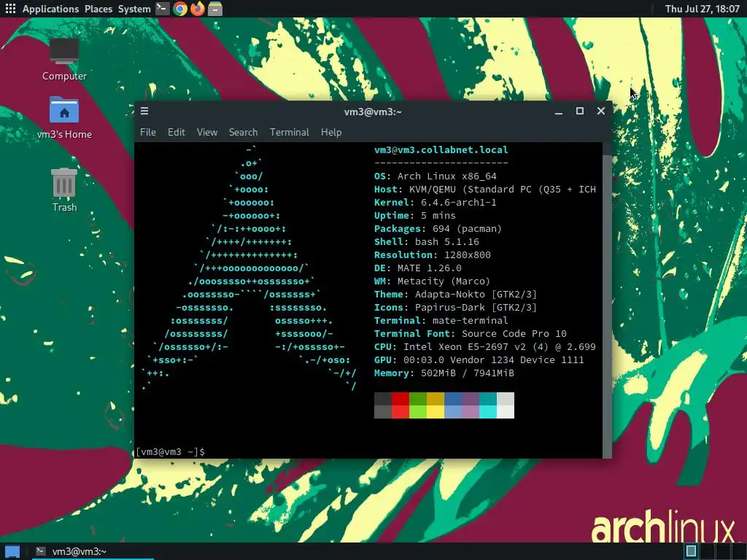This screenshot has width=747, height=560.
Task: Select the Trash desktop icon
Action: point(64,190)
